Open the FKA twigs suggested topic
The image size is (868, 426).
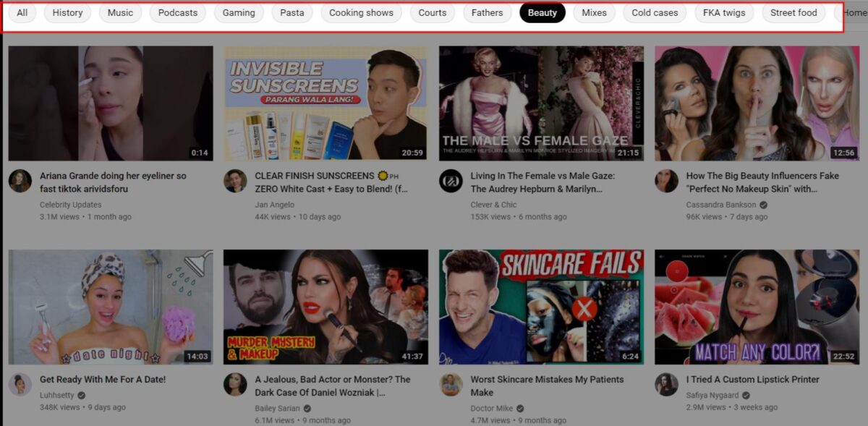[723, 12]
